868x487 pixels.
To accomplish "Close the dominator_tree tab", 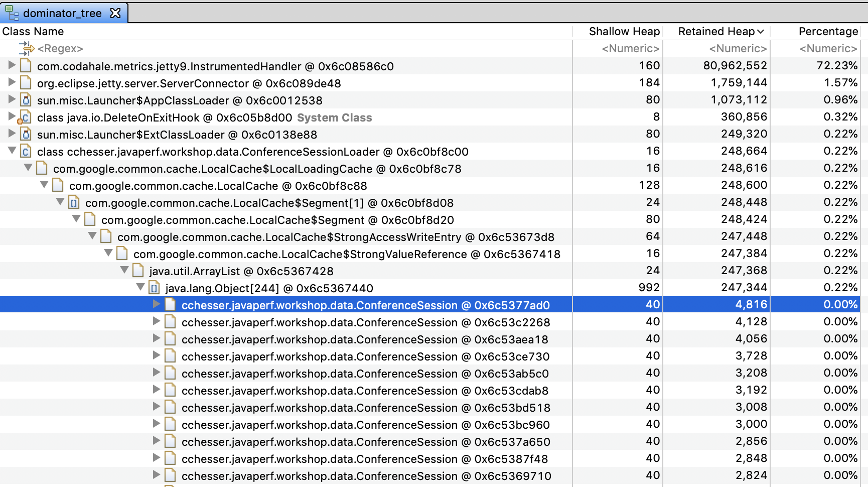I will click(115, 13).
